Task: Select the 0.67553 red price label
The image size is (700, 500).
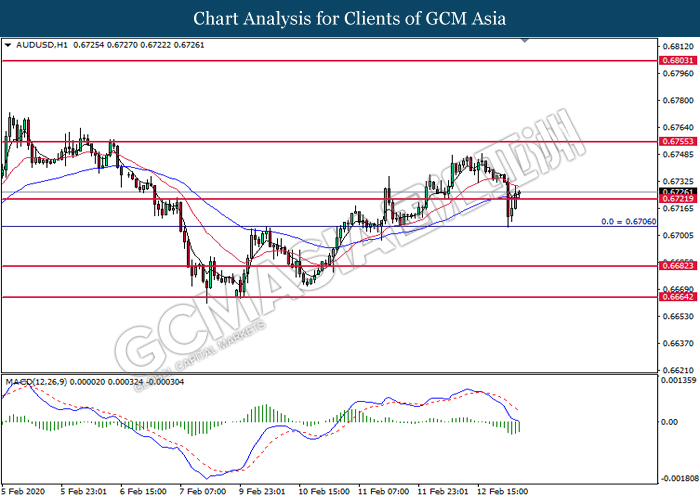Action: pyautogui.click(x=678, y=142)
